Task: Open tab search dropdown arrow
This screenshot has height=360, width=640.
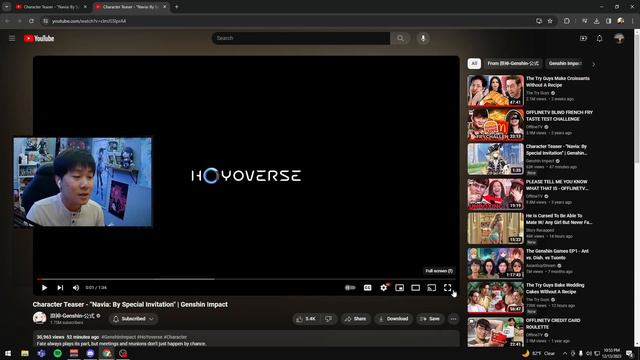Action: pos(7,7)
